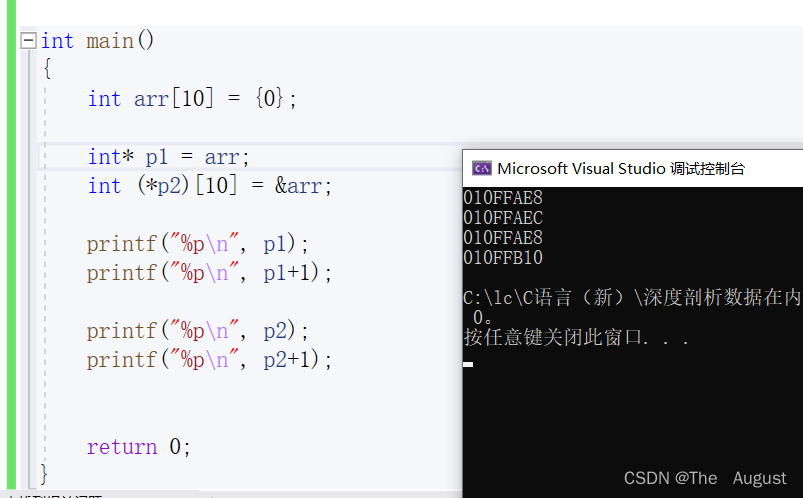
Task: Click the printf statement printing p2
Action: 198,331
